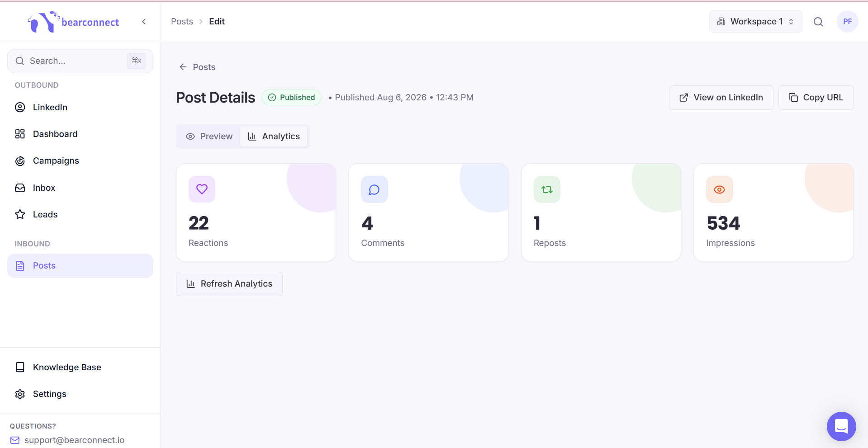Click the Impressions label
This screenshot has height=448, width=868.
pyautogui.click(x=730, y=243)
